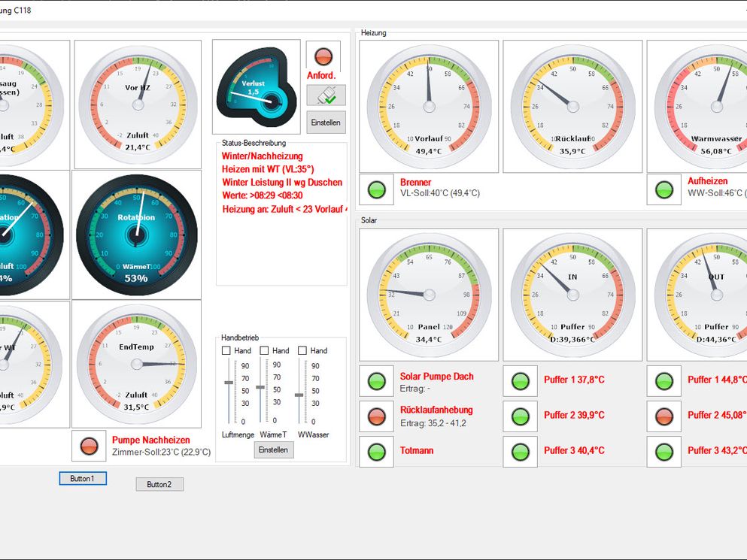Click the Puffer 2 39,9°C green light
Screen dimensions: 747x560
(x=521, y=416)
